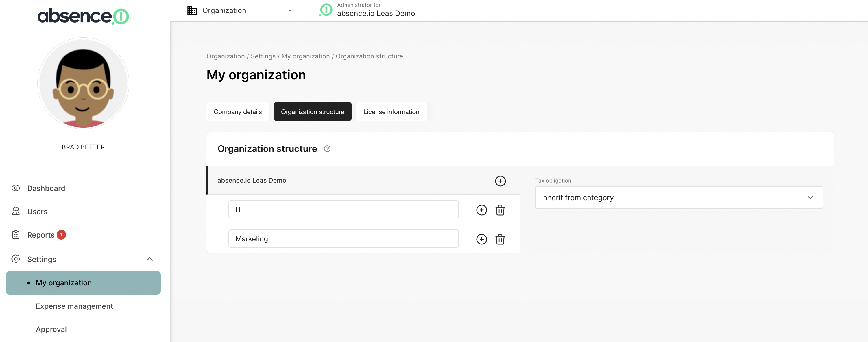
Task: Click the add icon next to Marketing
Action: click(x=481, y=239)
